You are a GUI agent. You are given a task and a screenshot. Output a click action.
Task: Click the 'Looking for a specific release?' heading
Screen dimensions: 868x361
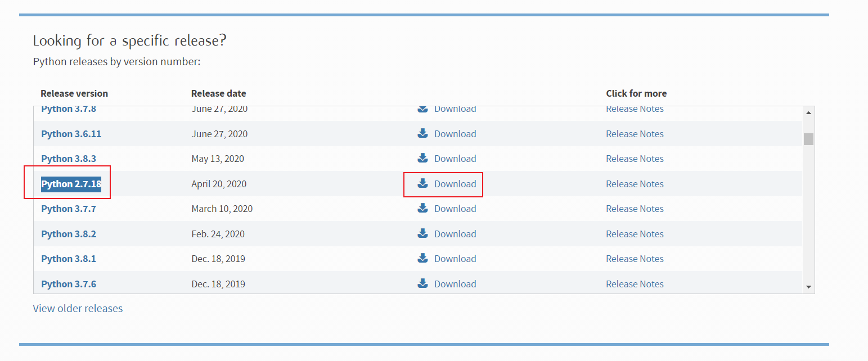tap(130, 41)
